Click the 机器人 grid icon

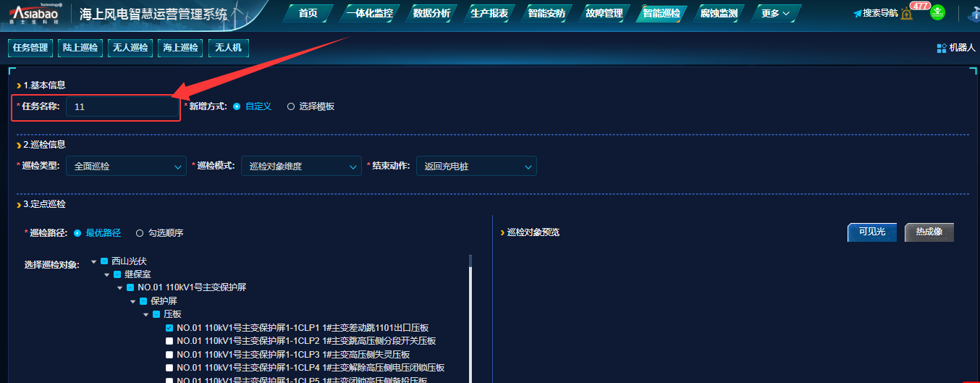click(942, 48)
